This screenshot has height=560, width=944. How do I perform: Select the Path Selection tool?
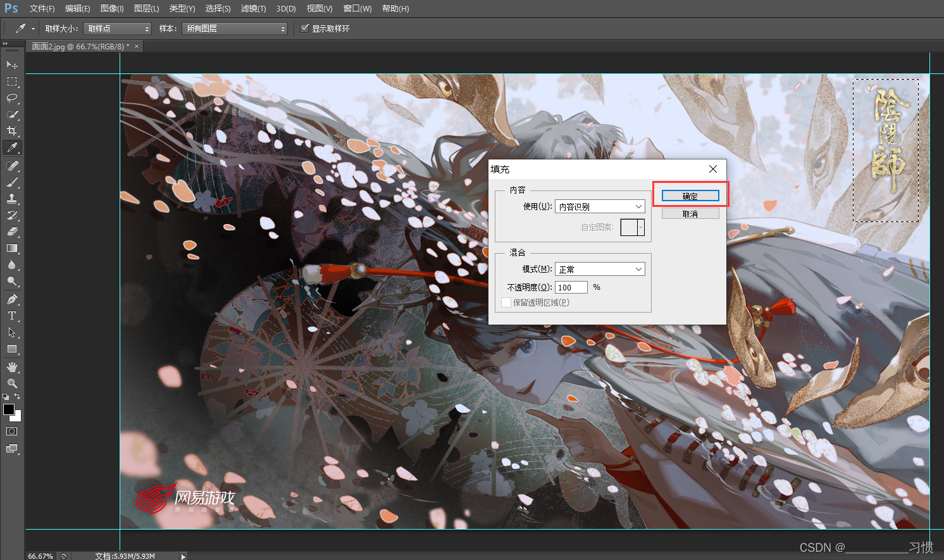pos(12,332)
